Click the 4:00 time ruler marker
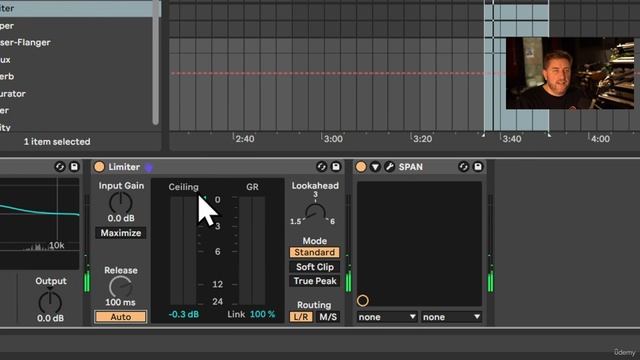The height and width of the screenshot is (360, 640). 600,139
